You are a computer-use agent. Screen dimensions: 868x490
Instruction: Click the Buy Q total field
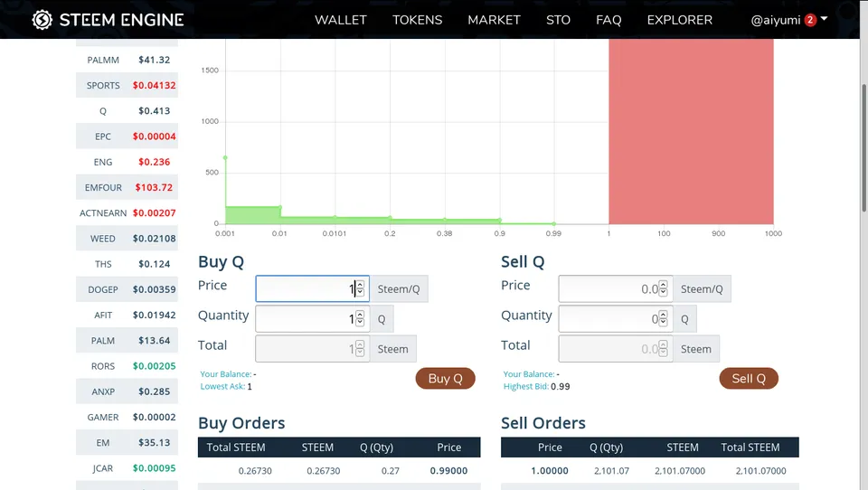tap(312, 349)
